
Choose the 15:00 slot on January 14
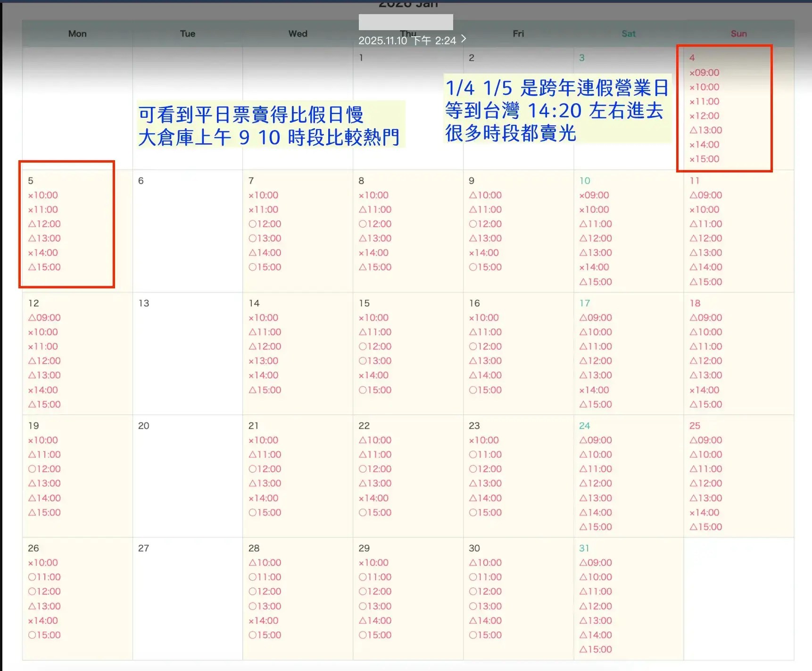tap(265, 390)
